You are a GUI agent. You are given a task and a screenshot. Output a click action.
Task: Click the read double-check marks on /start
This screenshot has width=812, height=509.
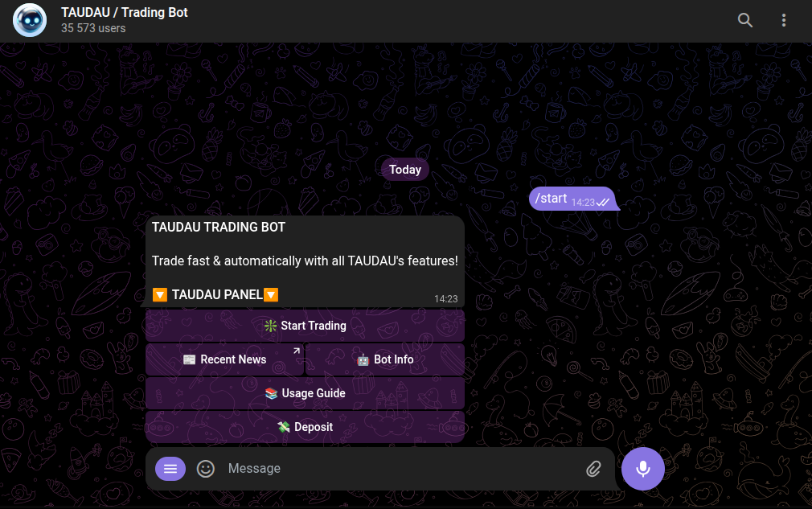click(x=603, y=203)
